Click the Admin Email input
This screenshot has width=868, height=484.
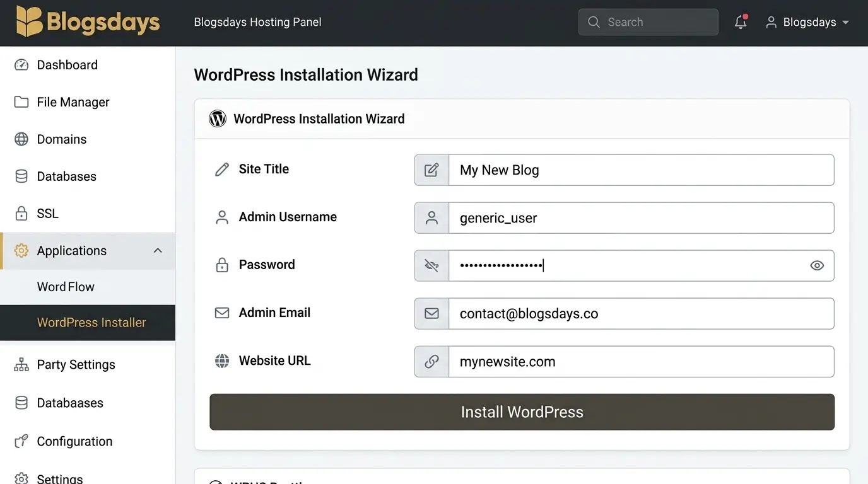tap(641, 314)
